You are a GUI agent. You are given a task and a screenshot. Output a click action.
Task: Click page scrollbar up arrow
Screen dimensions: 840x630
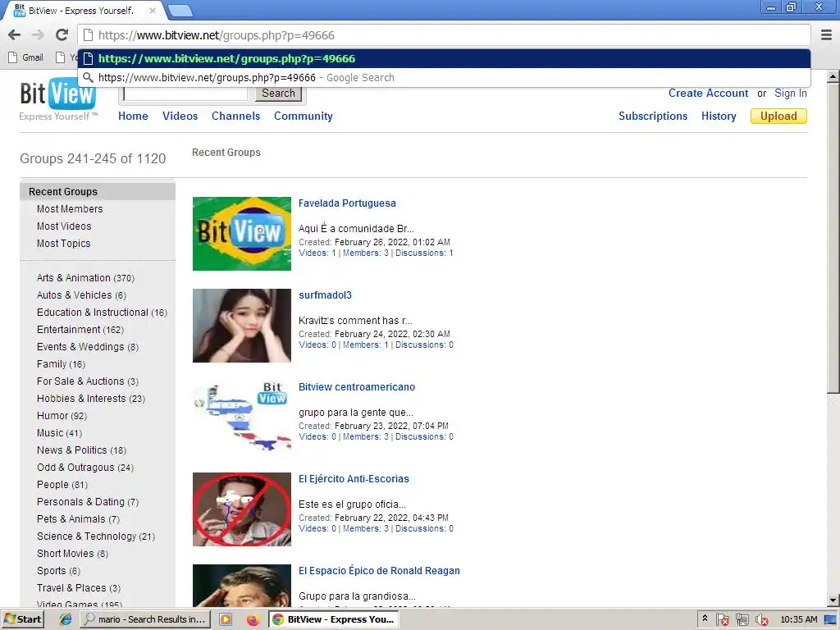(x=833, y=76)
